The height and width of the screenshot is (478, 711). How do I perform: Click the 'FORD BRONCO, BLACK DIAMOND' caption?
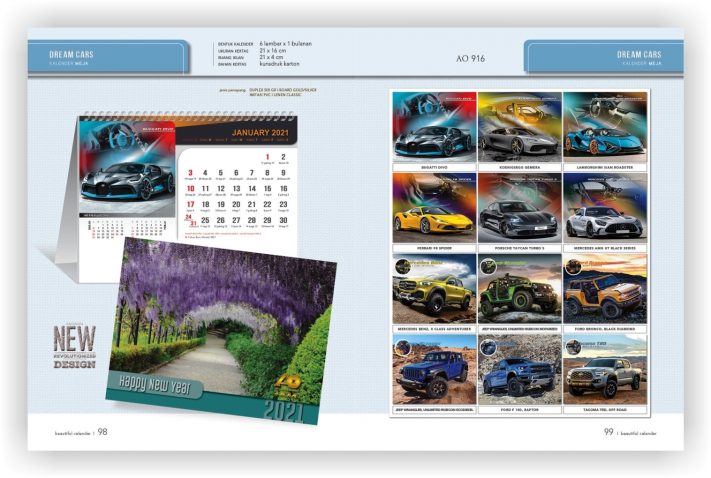[604, 329]
